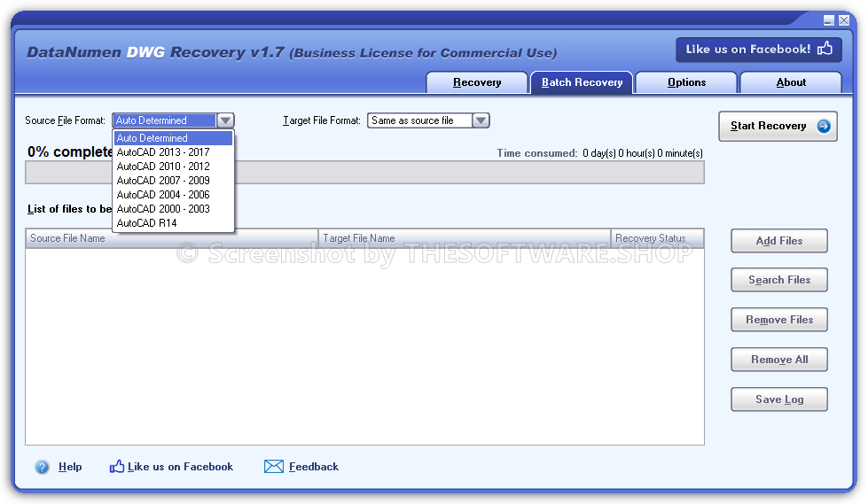The height and width of the screenshot is (504, 868).
Task: Open the Feedback link
Action: (313, 467)
